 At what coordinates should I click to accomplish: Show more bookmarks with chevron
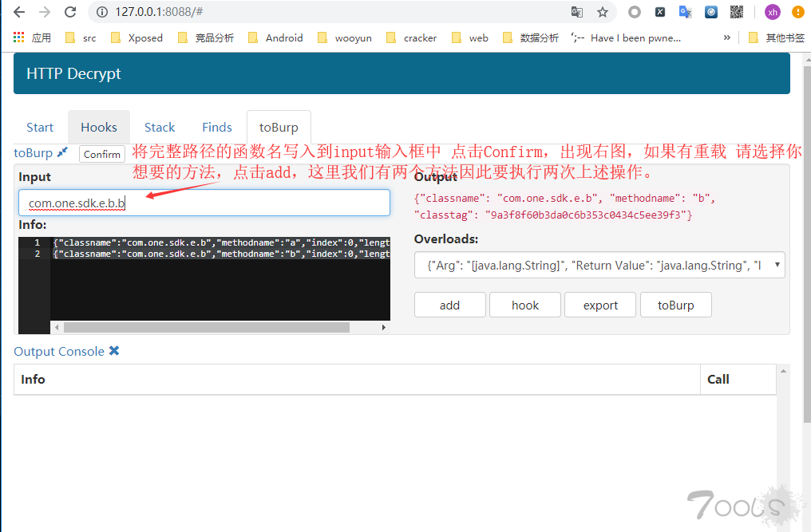(726, 37)
